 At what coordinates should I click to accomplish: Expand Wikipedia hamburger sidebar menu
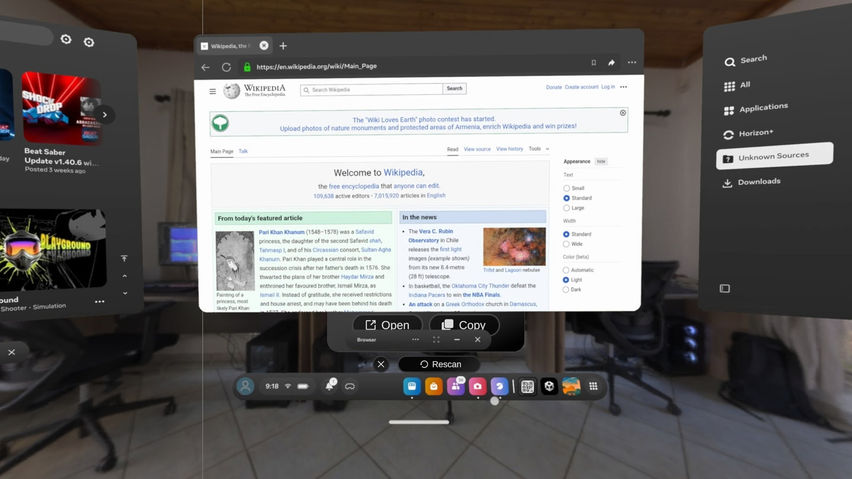[x=212, y=91]
